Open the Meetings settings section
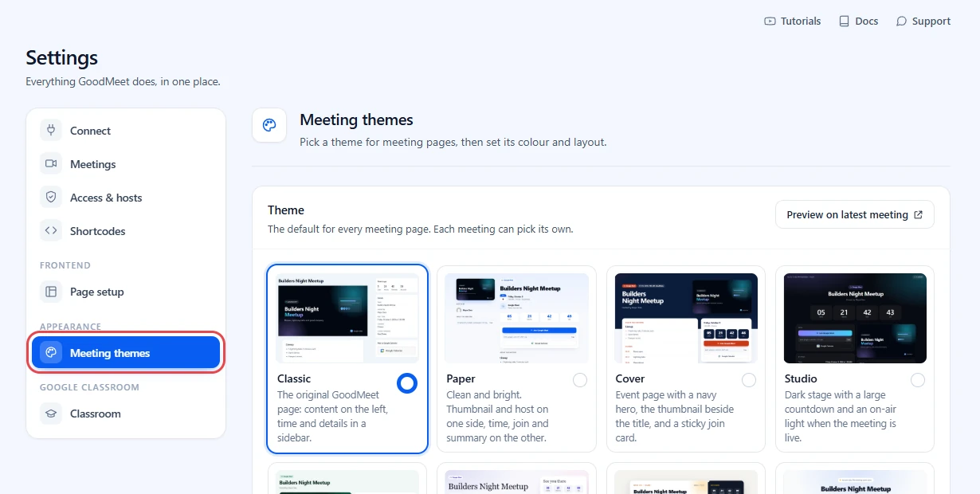This screenshot has width=980, height=494. 126,164
